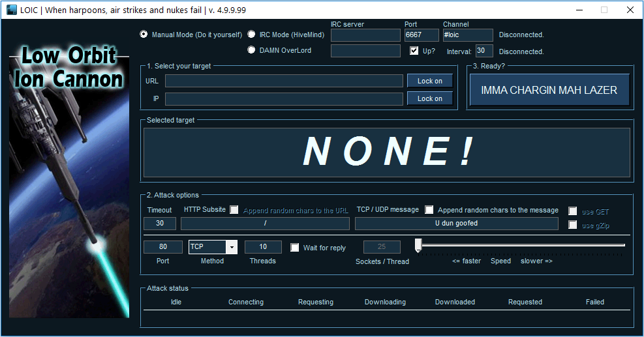The width and height of the screenshot is (644, 337).
Task: Minimize the LOIC window
Action: tap(579, 10)
